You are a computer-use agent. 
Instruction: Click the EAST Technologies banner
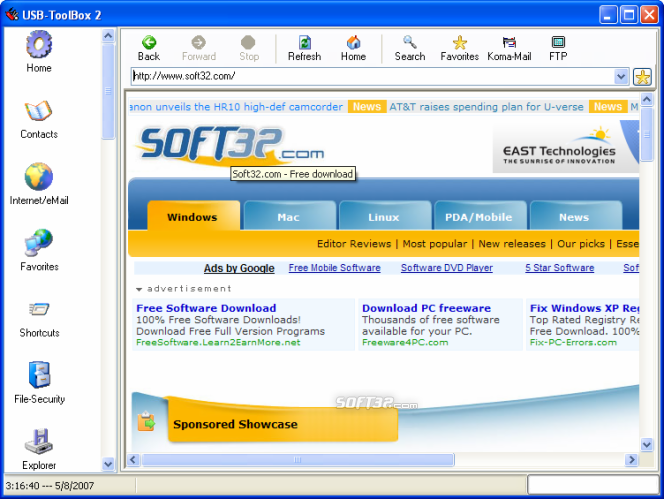566,147
